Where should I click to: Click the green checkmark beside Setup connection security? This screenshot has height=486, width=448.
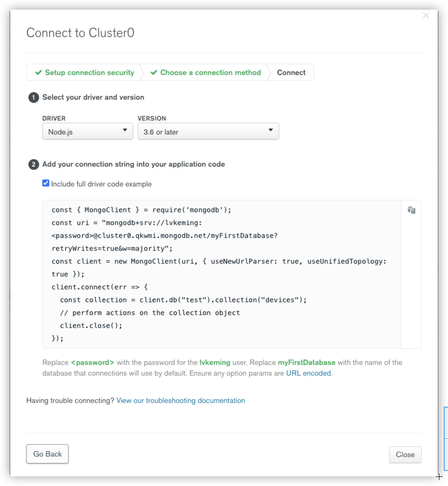(39, 73)
